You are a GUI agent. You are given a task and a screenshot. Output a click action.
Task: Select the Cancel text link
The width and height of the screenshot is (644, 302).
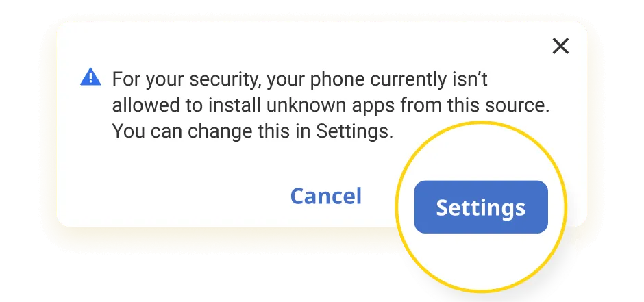tap(326, 196)
